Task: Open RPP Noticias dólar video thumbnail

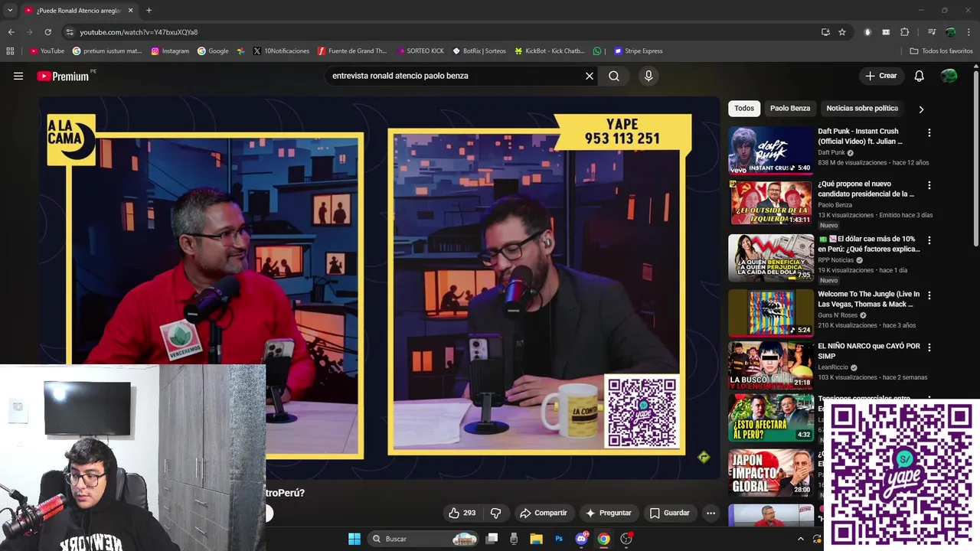Action: pos(770,258)
